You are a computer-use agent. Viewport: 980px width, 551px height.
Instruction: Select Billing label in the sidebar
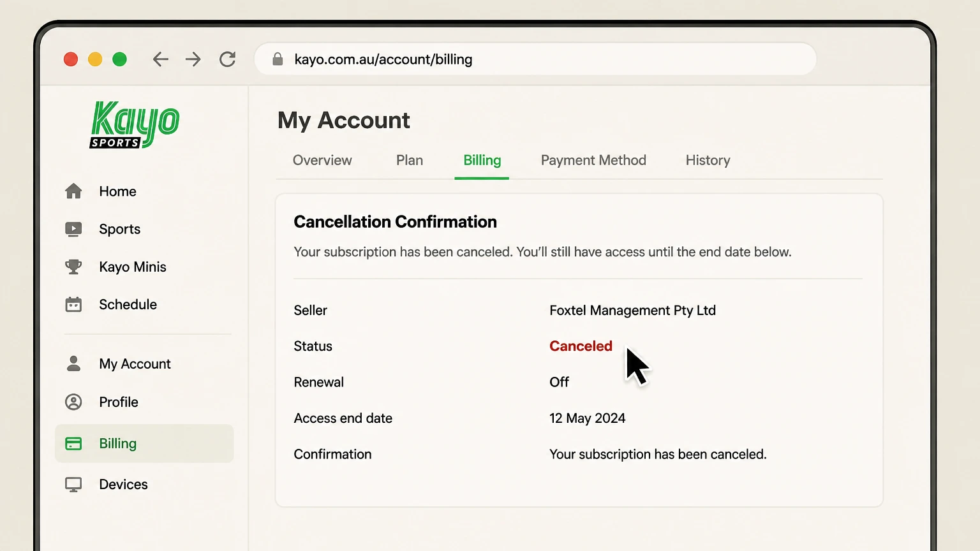pos(117,444)
